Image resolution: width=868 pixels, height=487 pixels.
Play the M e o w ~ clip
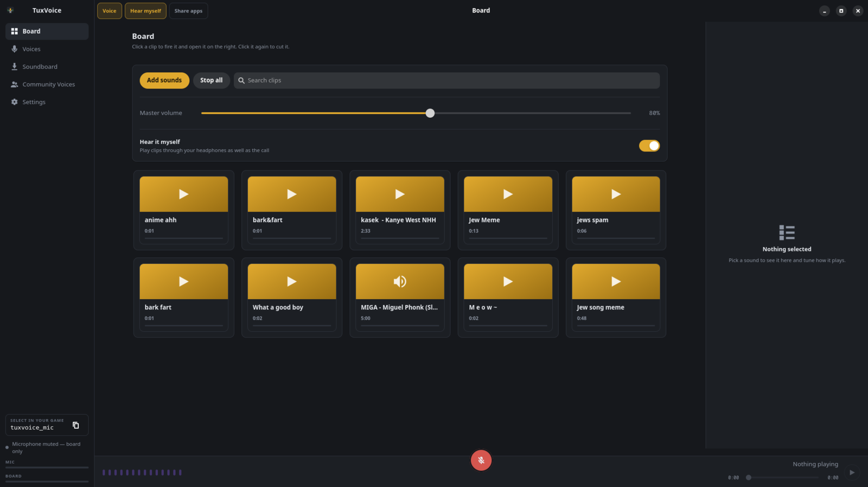(x=508, y=281)
